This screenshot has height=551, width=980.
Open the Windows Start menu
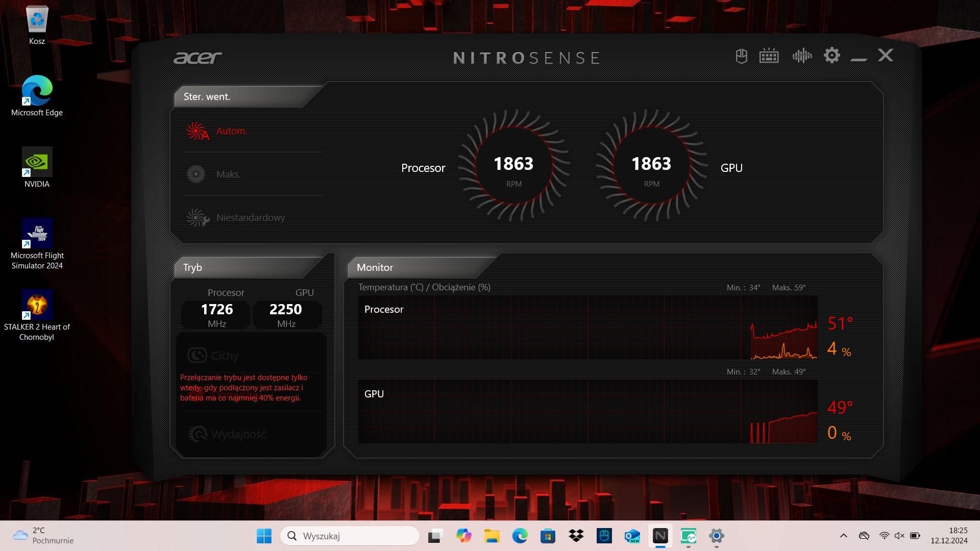(x=264, y=536)
